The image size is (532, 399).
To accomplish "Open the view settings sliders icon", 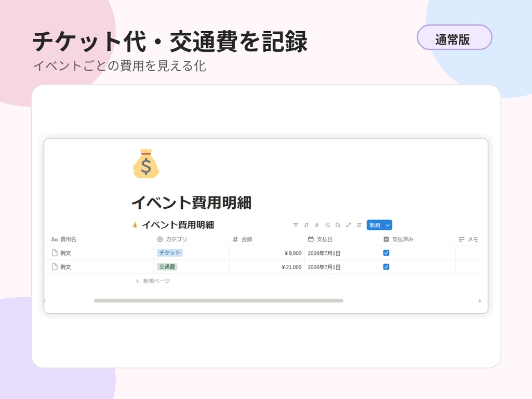I will pyautogui.click(x=359, y=225).
